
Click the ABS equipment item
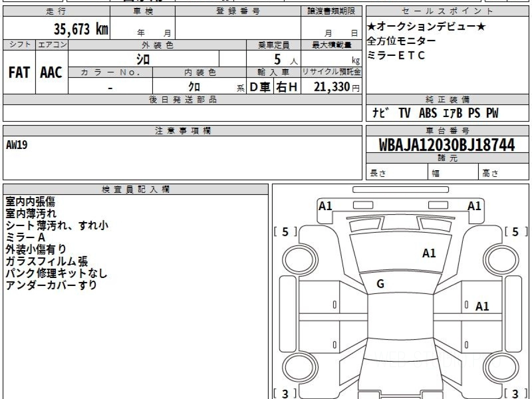point(428,113)
